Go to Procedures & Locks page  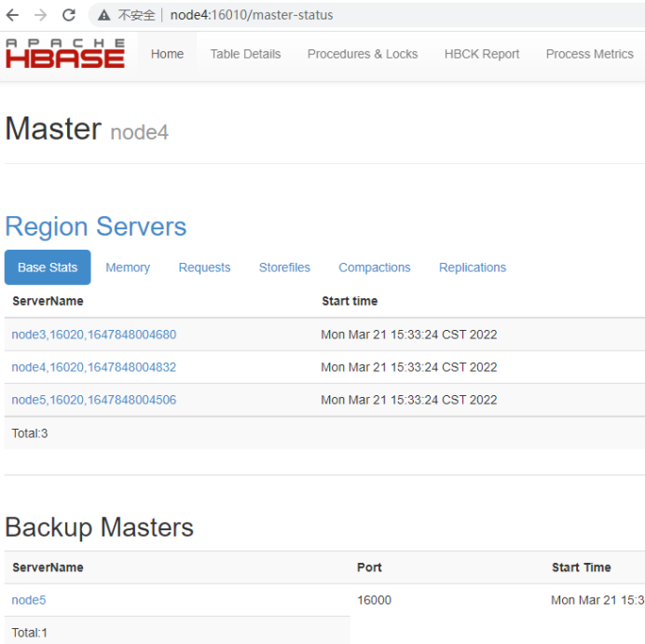tap(363, 54)
